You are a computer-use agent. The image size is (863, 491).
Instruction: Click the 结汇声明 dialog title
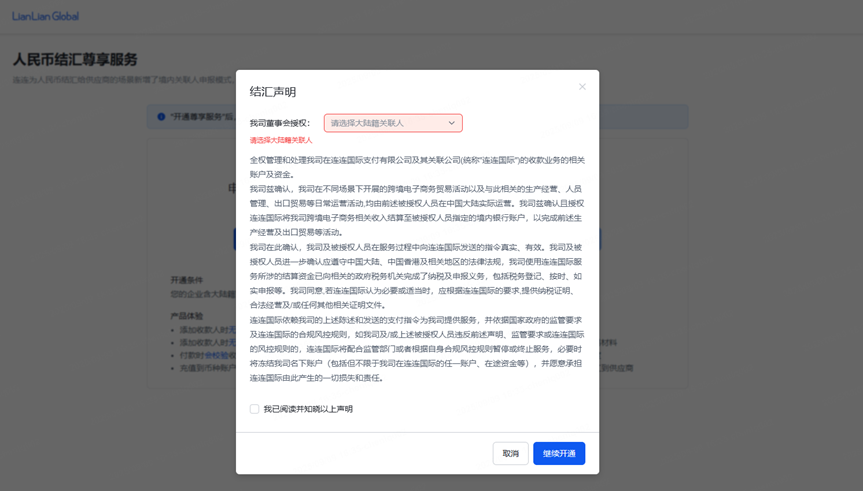[273, 92]
